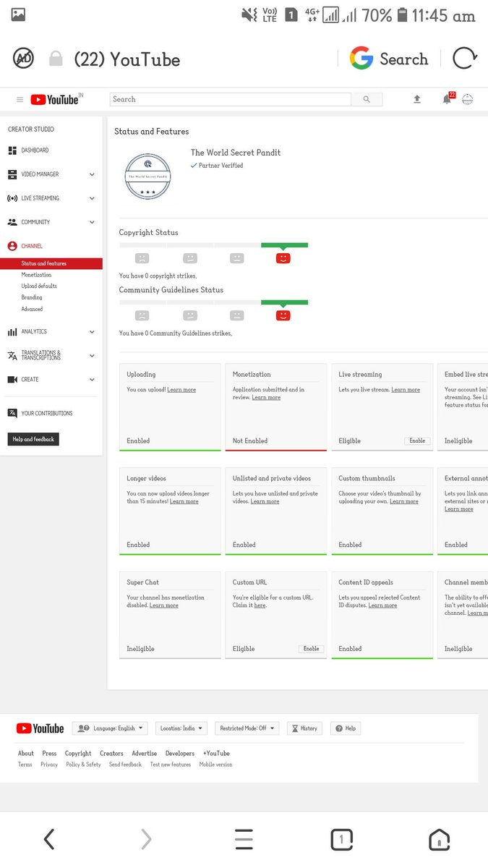Click the red happy face under Copyright Status
The image size is (488, 868).
point(283,258)
